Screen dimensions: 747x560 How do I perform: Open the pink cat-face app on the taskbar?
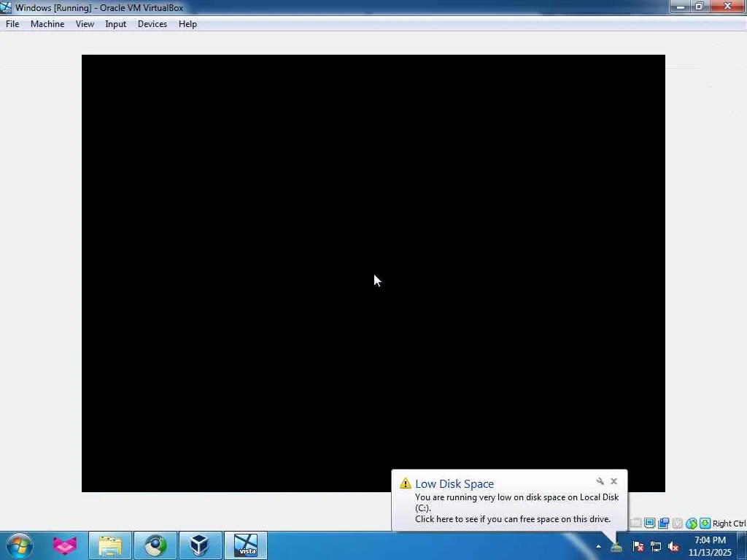tap(65, 545)
